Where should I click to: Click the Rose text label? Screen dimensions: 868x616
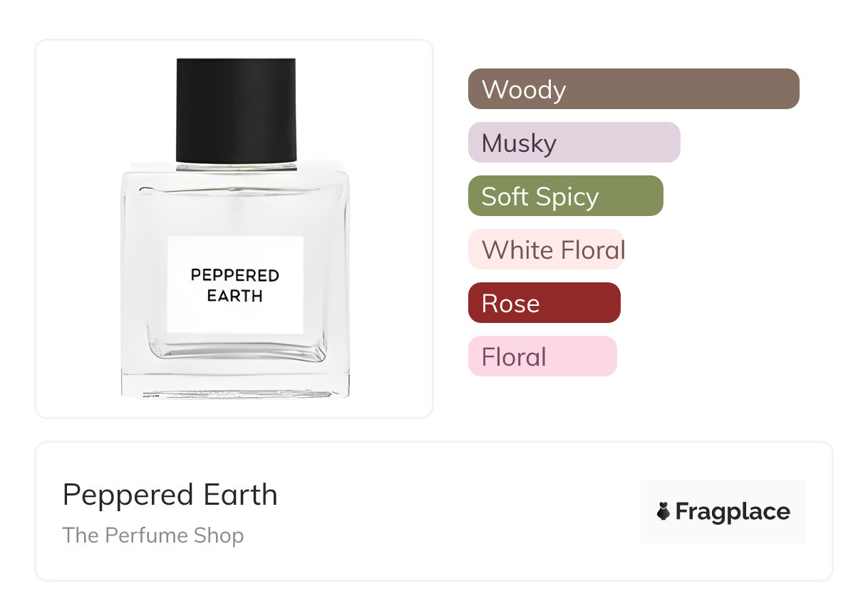coord(511,304)
